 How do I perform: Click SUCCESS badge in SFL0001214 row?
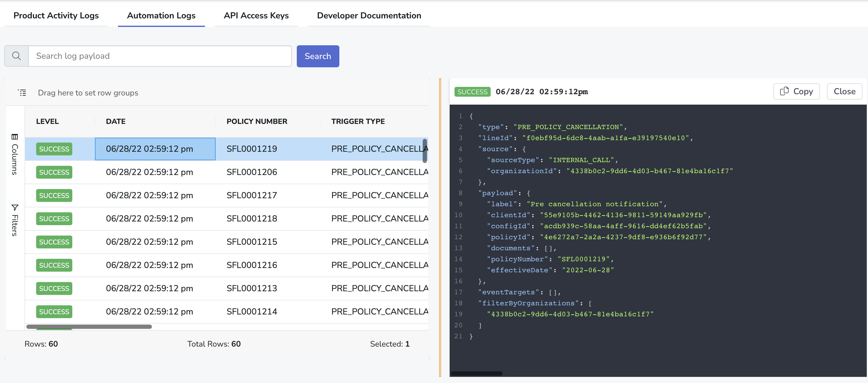point(54,311)
